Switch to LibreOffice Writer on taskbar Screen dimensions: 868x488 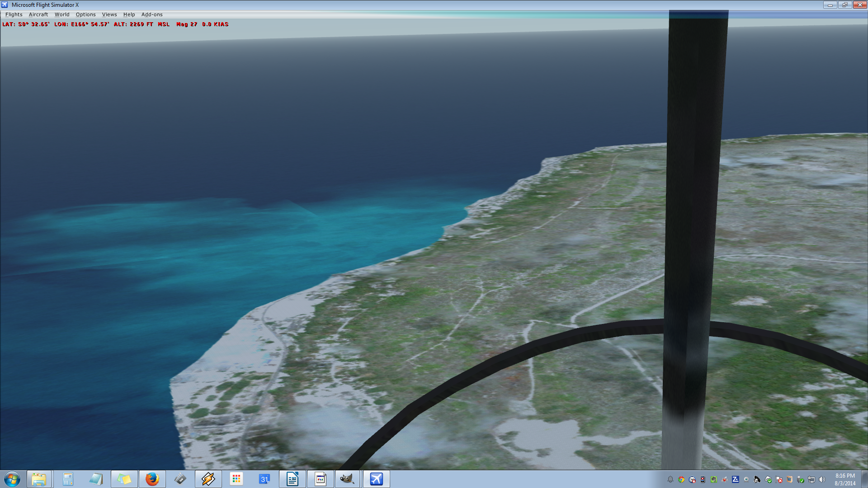click(x=292, y=479)
